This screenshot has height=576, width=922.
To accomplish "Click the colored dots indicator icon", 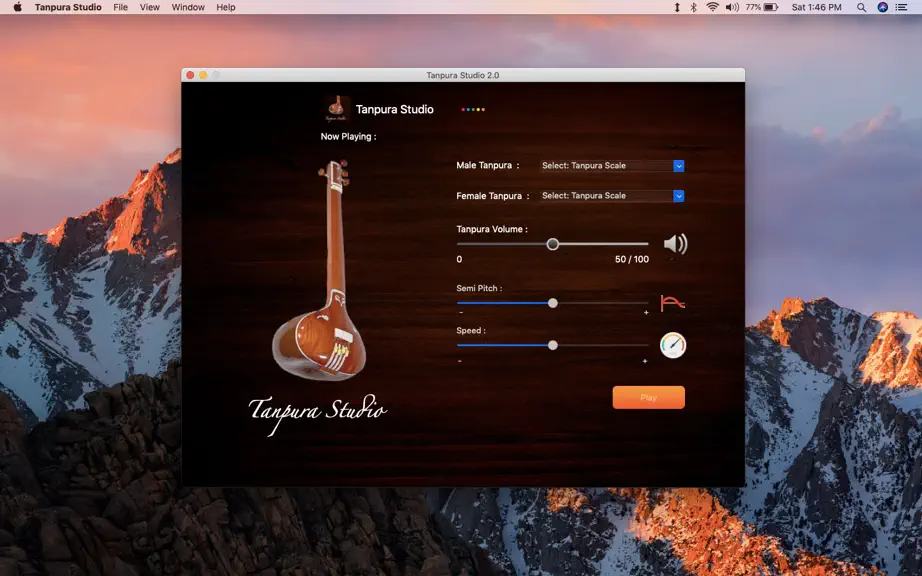I will point(473,109).
